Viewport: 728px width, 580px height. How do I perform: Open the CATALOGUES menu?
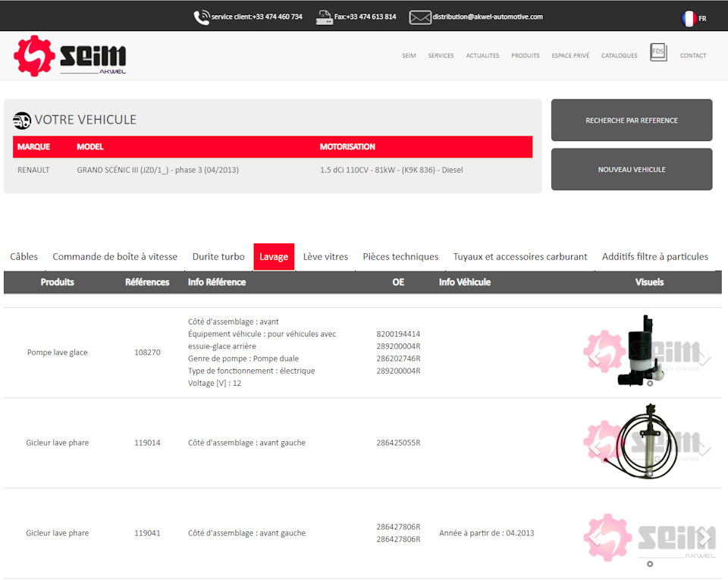click(620, 55)
